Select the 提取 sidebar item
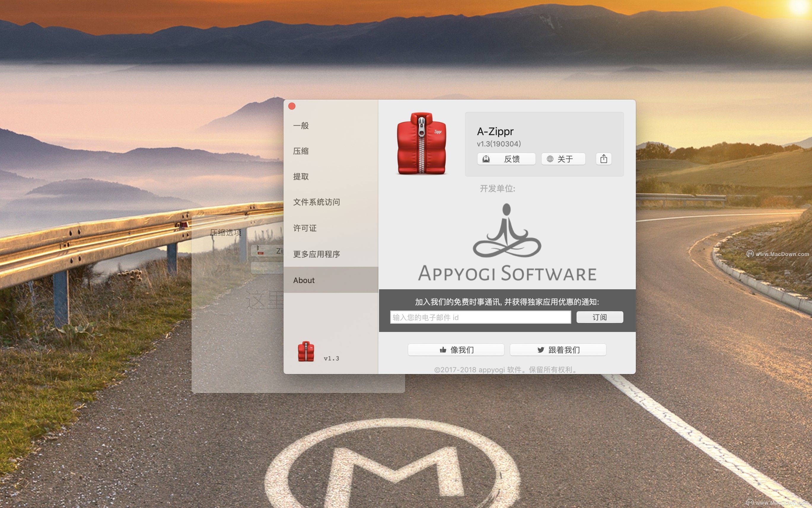 tap(331, 177)
